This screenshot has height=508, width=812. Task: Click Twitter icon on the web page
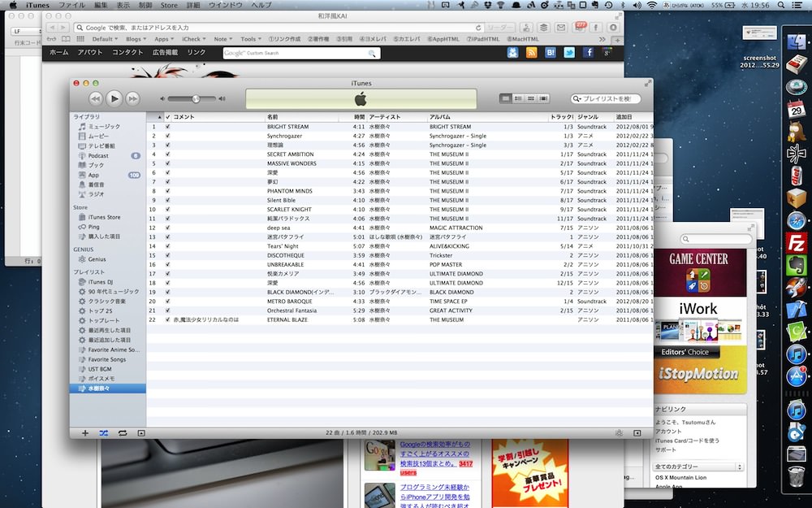coord(569,52)
